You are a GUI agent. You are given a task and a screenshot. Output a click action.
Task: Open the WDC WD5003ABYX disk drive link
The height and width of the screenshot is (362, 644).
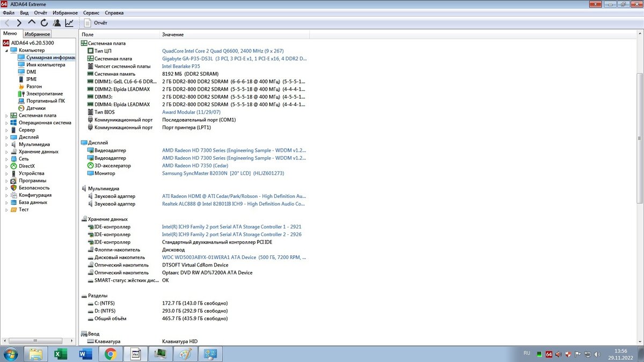click(x=234, y=257)
